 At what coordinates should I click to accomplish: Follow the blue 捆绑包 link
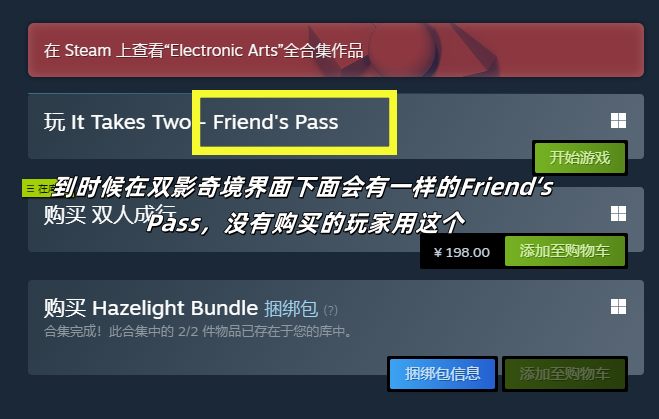coord(291,308)
